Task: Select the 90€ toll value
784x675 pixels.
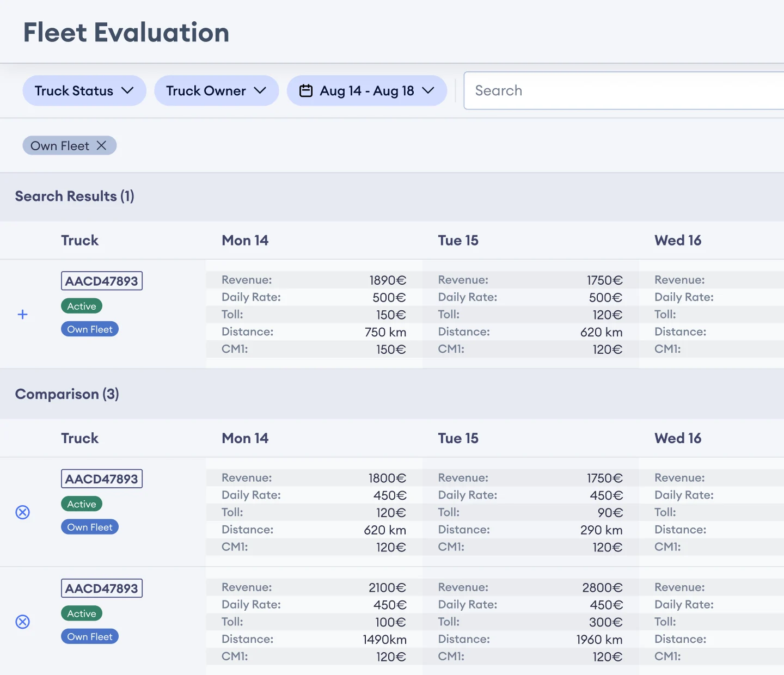Action: point(610,513)
